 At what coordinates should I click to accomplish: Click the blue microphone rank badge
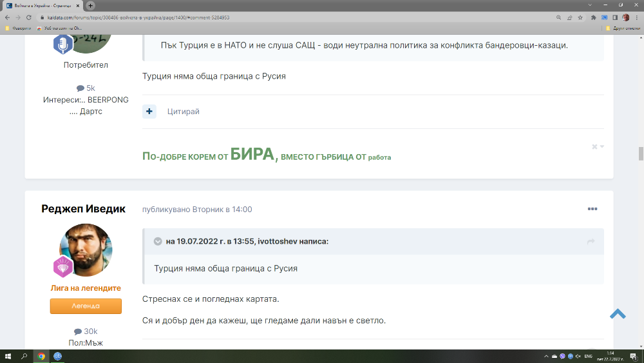pyautogui.click(x=63, y=44)
